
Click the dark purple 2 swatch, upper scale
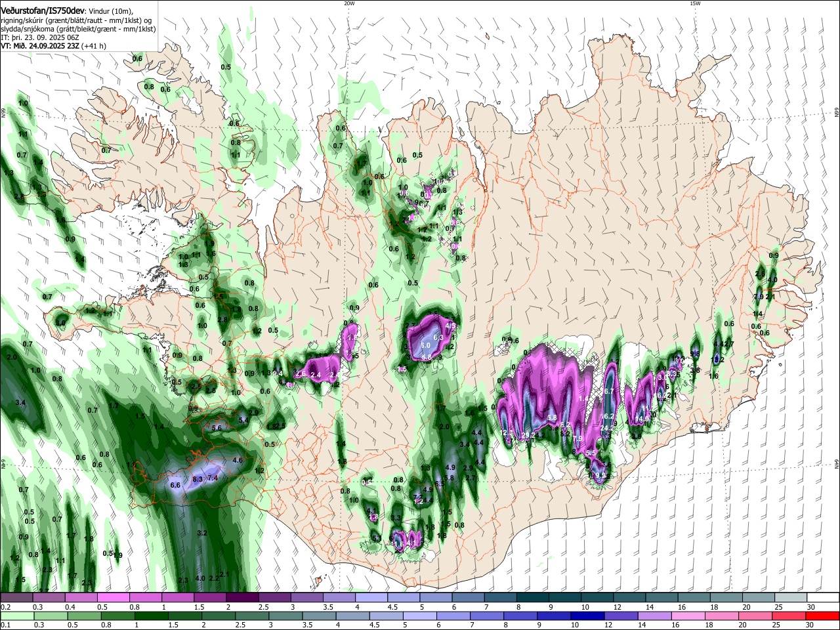[x=242, y=598]
